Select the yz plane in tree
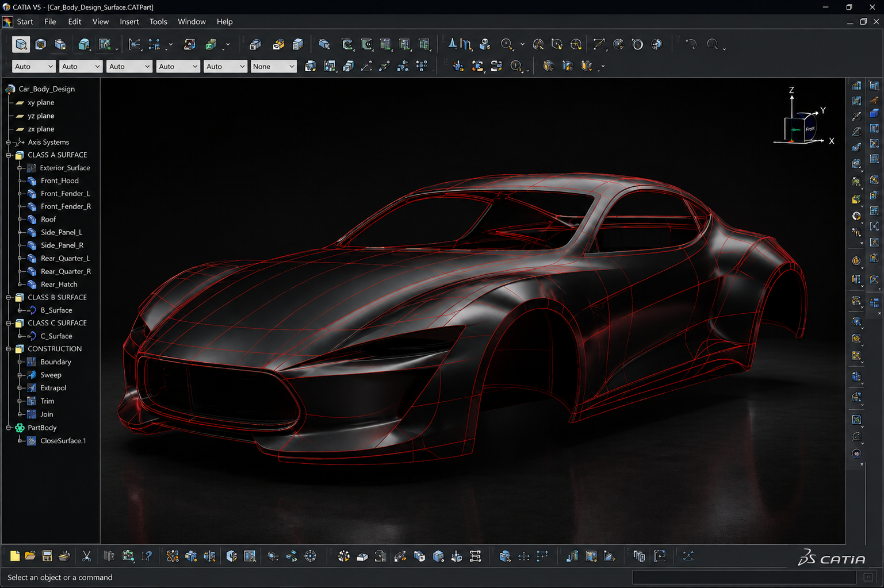This screenshot has width=884, height=588. [41, 116]
